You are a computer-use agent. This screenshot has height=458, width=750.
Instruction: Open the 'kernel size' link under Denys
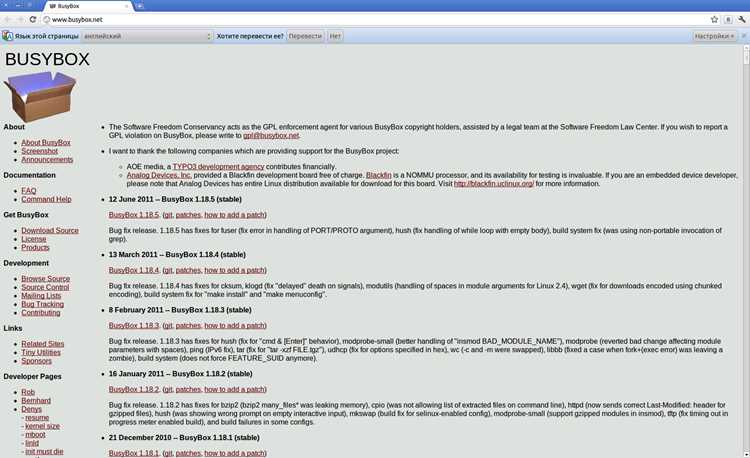point(43,426)
